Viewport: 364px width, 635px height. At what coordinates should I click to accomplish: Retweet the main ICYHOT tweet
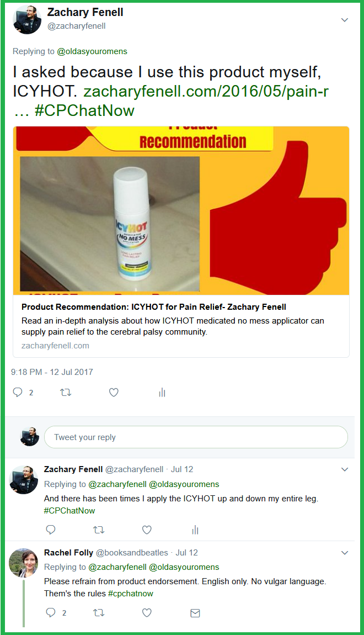pos(66,392)
